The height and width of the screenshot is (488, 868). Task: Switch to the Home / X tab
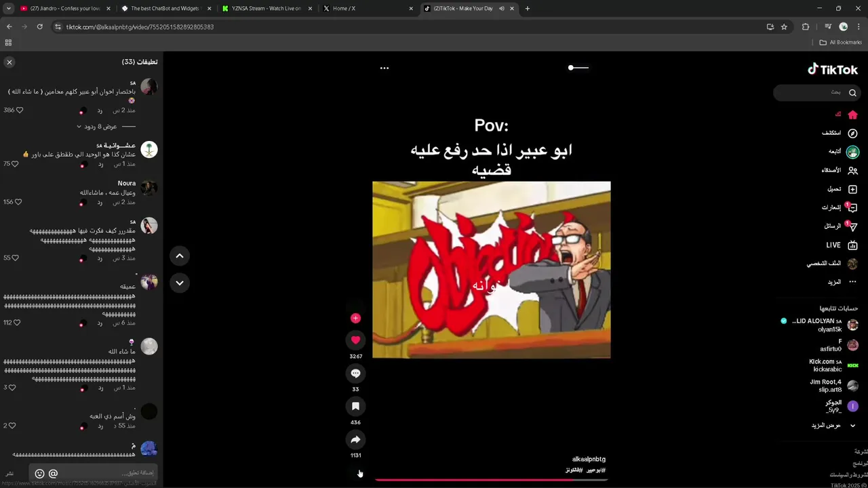point(368,8)
